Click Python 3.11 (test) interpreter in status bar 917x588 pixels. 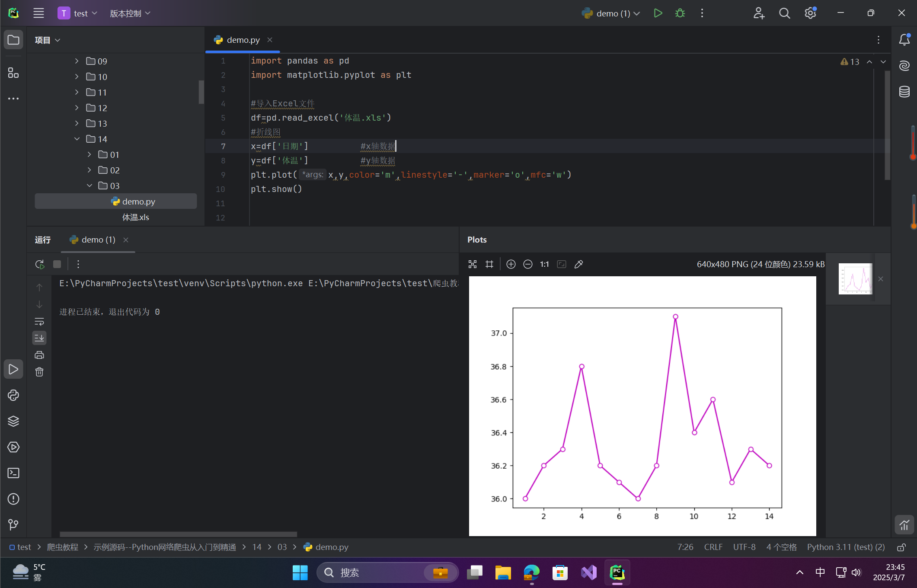coord(845,547)
